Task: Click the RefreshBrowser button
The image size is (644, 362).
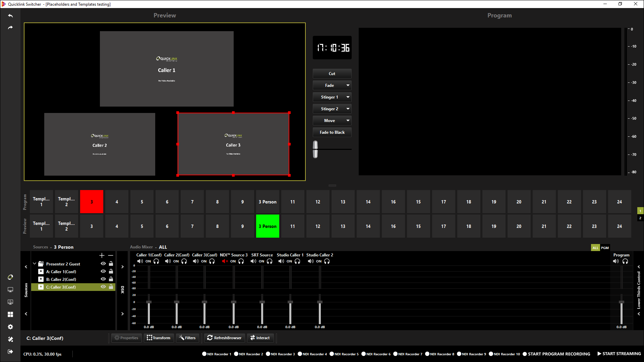Action: (224, 338)
